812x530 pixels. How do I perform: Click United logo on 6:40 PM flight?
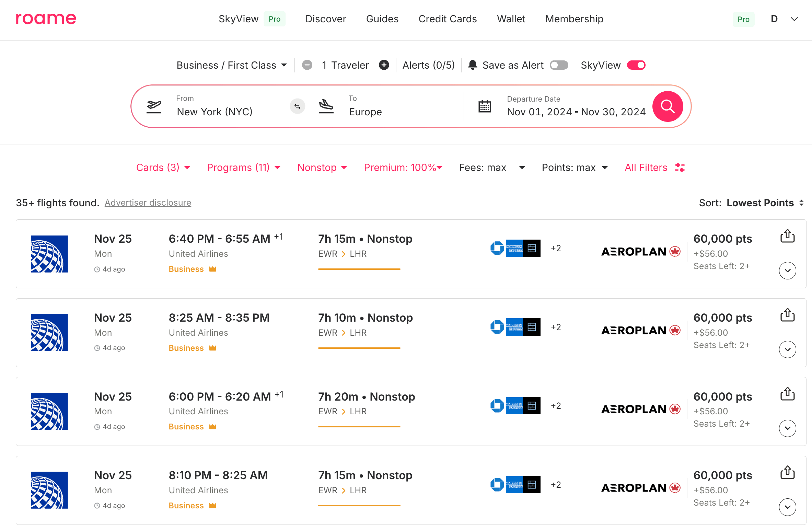pyautogui.click(x=49, y=254)
